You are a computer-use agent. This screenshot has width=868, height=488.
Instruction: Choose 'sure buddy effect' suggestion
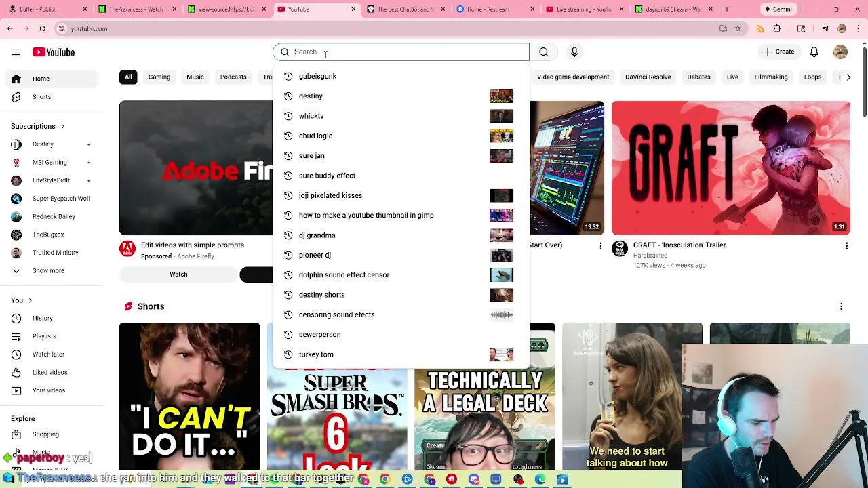coord(401,176)
